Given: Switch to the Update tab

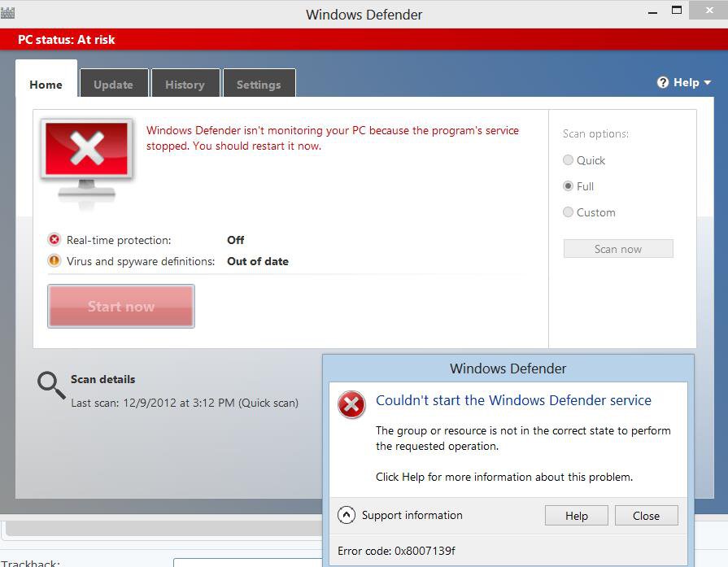Looking at the screenshot, I should 113,85.
